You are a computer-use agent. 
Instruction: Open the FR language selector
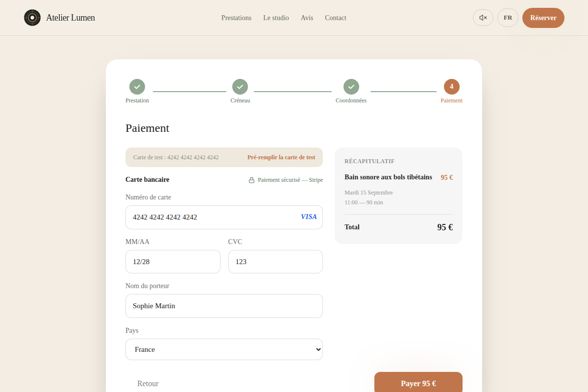508,18
